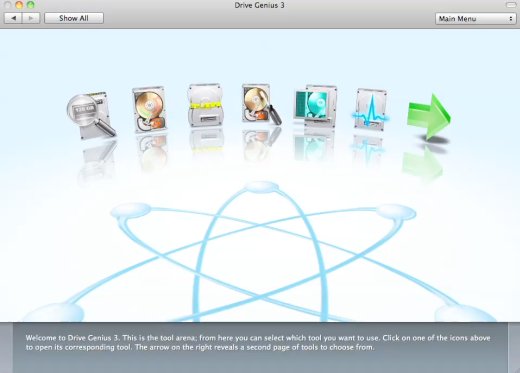Open the drive with blue pulse line icon
The height and width of the screenshot is (373, 520).
click(x=370, y=109)
